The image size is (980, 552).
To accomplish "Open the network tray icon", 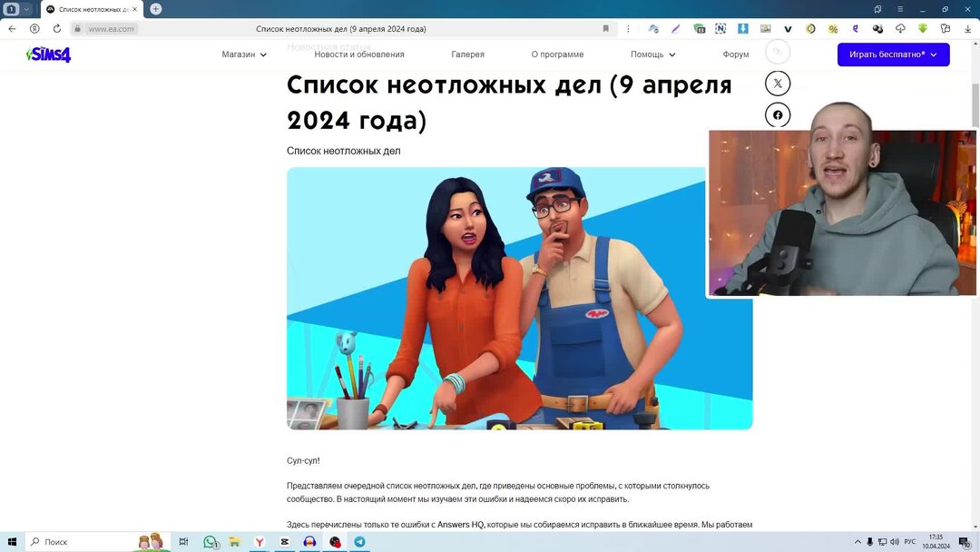I will pos(882,541).
